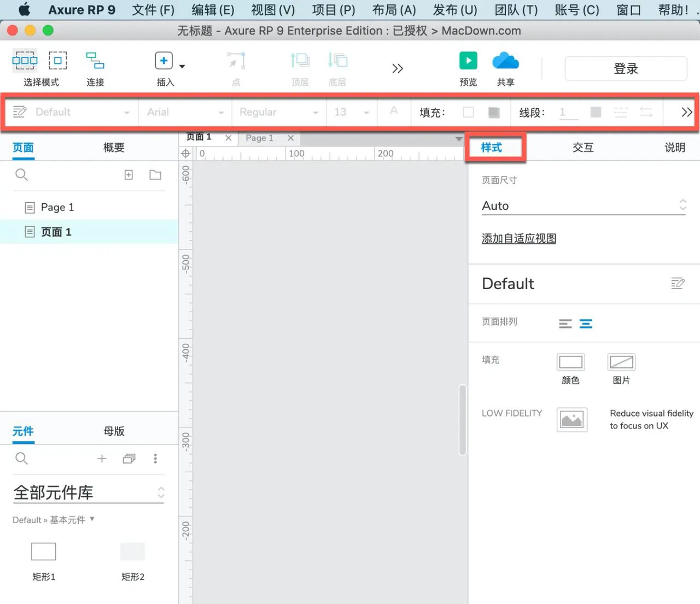Switch to the Outline tab

click(x=114, y=147)
